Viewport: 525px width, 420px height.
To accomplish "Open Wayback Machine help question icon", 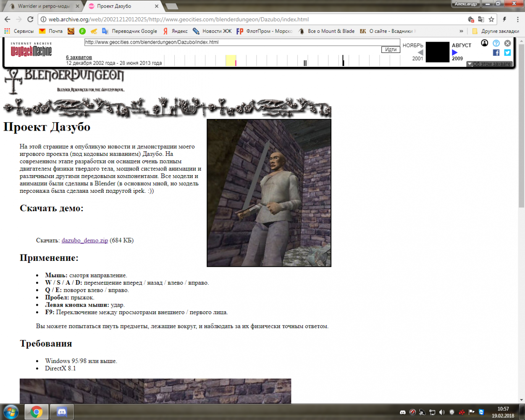I will pos(496,43).
